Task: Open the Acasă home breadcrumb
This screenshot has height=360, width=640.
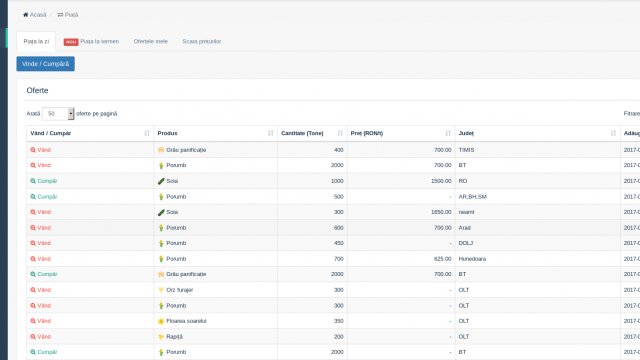Action: point(35,15)
